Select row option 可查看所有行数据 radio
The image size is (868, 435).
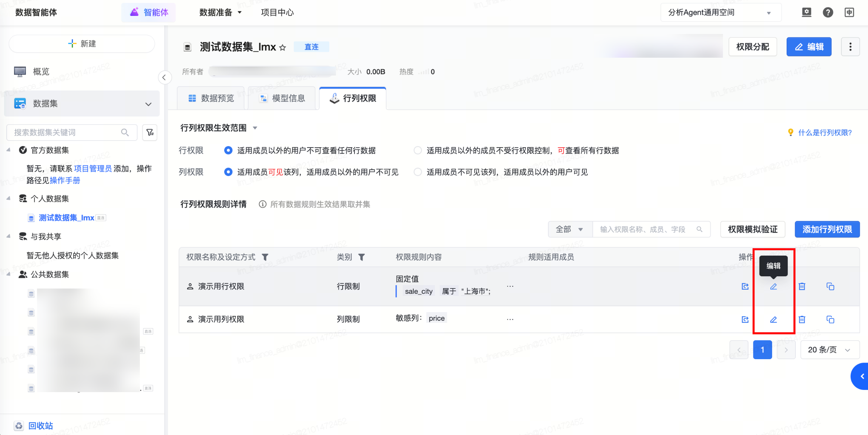click(x=418, y=151)
